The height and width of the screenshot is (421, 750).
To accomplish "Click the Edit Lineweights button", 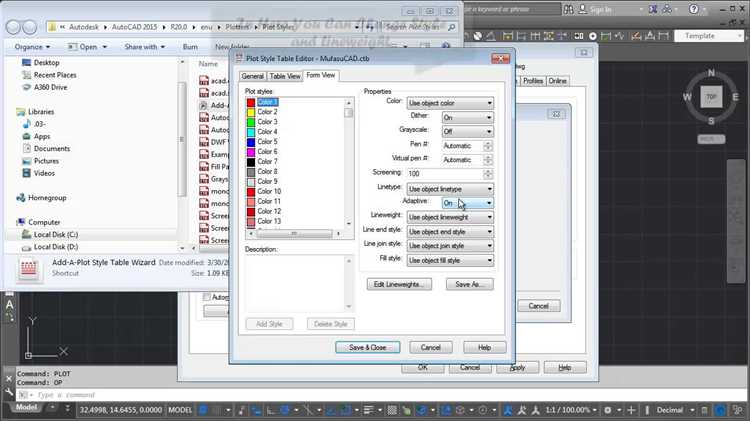I will (400, 284).
